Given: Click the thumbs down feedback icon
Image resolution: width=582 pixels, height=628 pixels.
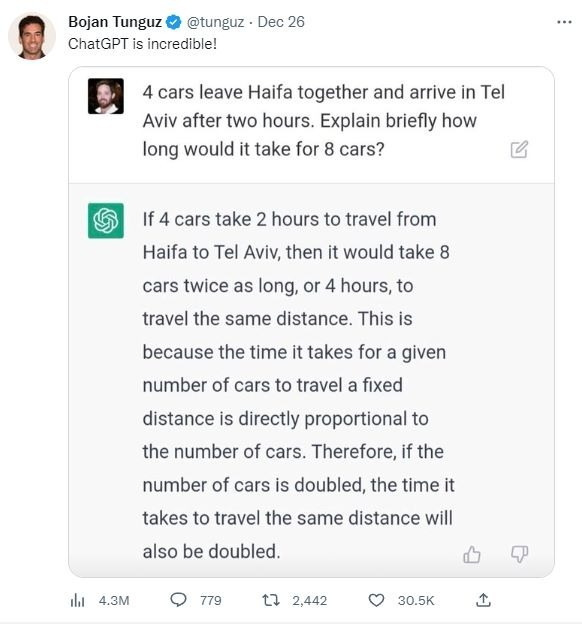Looking at the screenshot, I should (519, 555).
